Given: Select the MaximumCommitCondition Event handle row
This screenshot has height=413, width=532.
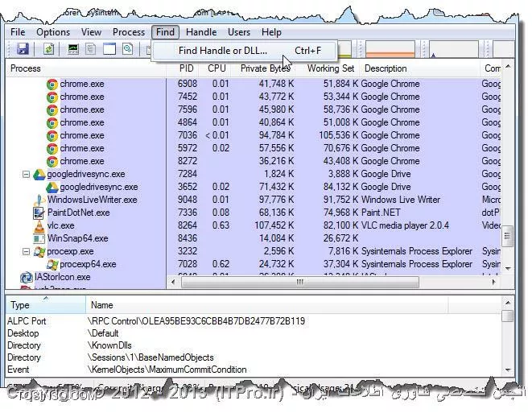Looking at the screenshot, I should coord(253,370).
